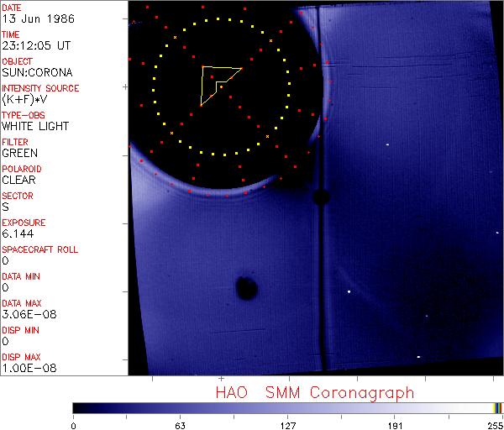The height and width of the screenshot is (430, 504).
Task: Click the 127 tick label under the color bar
Action: [287, 425]
